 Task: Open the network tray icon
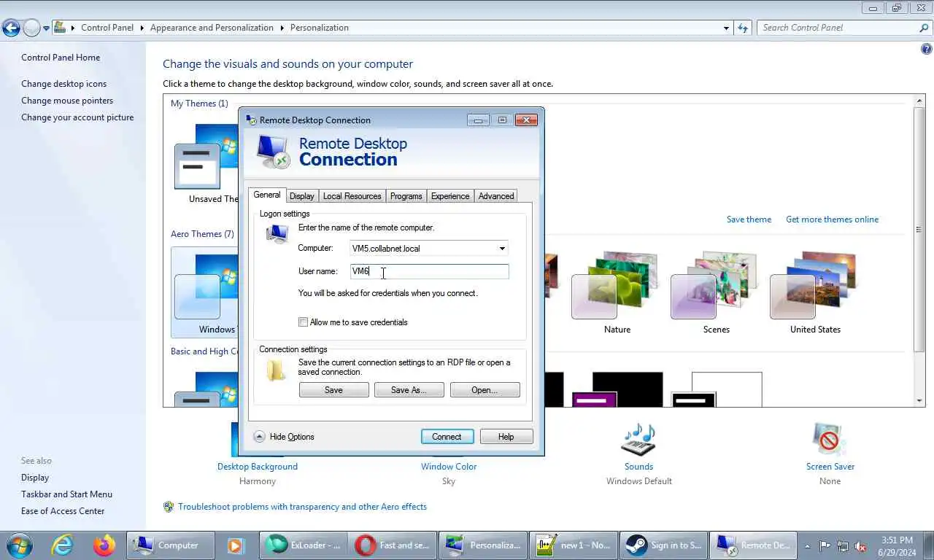click(x=843, y=545)
